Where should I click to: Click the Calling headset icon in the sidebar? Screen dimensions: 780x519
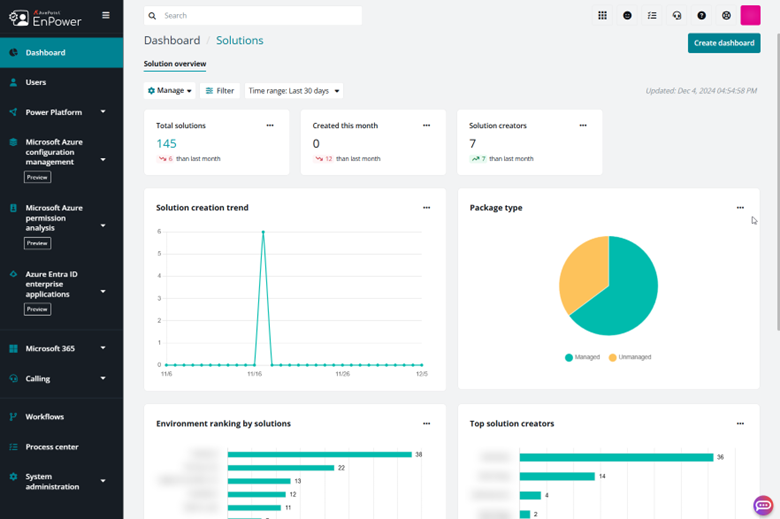pos(13,379)
